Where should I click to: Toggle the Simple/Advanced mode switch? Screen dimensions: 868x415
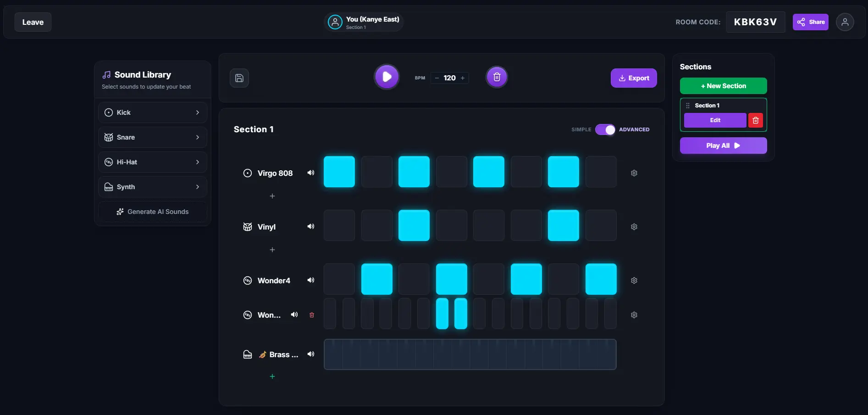pos(605,129)
